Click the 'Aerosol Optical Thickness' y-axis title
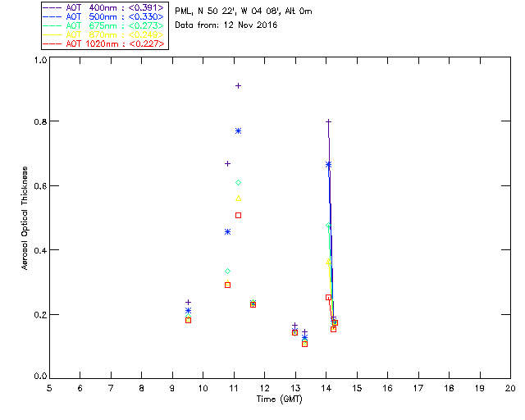 [x=25, y=218]
